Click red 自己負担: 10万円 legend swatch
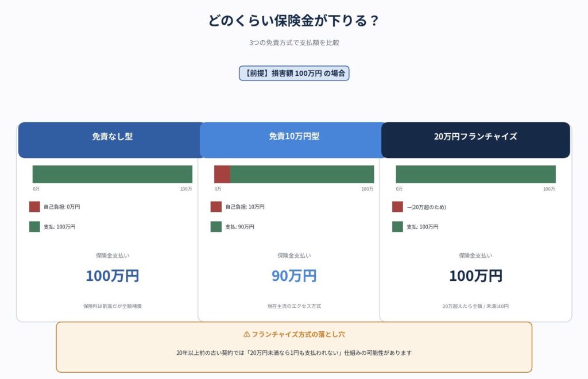 pyautogui.click(x=216, y=207)
